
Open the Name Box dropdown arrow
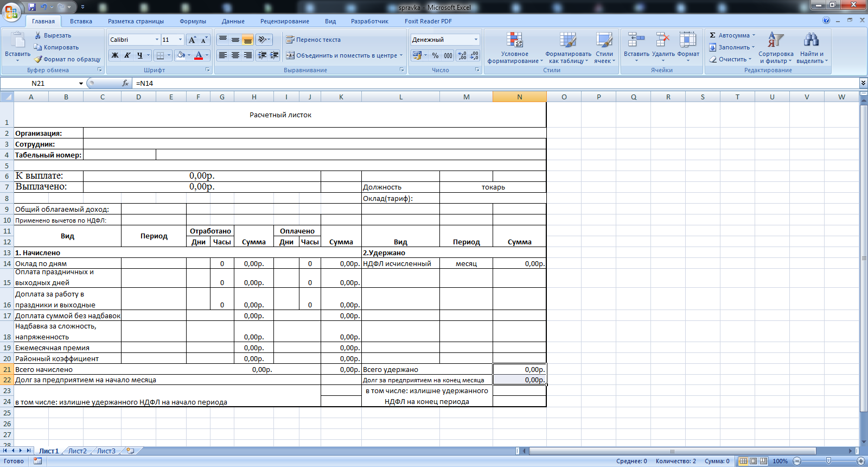(81, 84)
